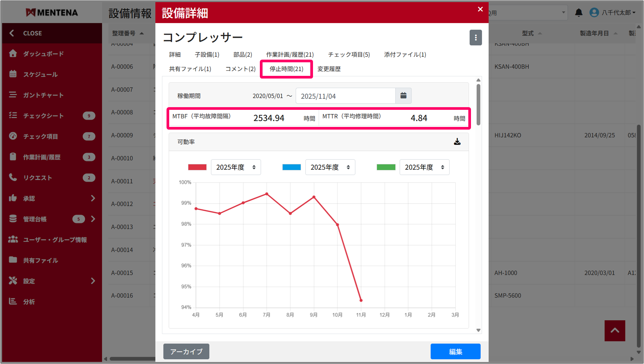Expand the Approval submenu chevron

click(x=93, y=198)
